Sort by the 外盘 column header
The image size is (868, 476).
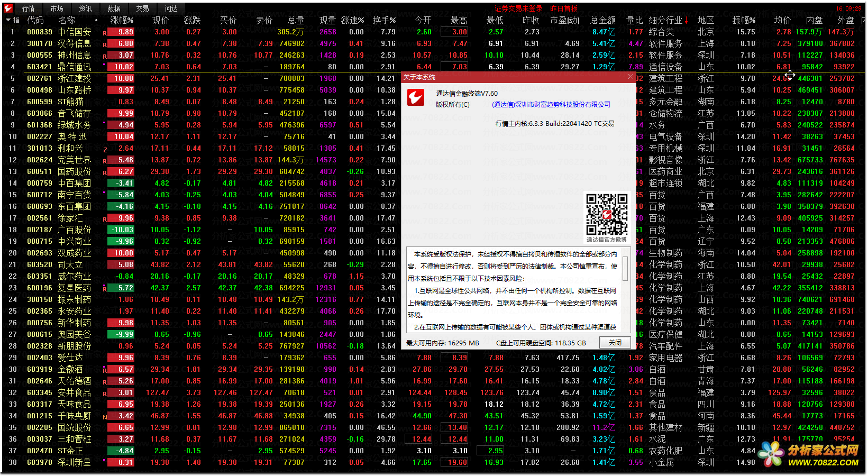pos(846,21)
